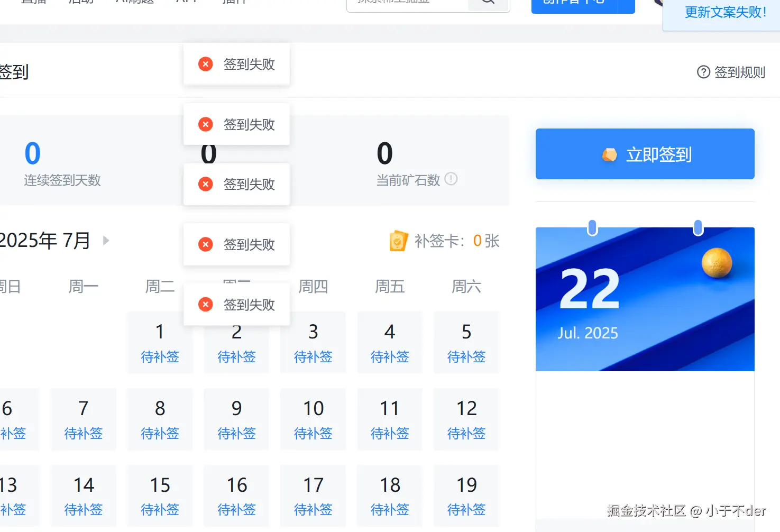Switch to the AI刷题 section
780x532 pixels.
coord(134,2)
